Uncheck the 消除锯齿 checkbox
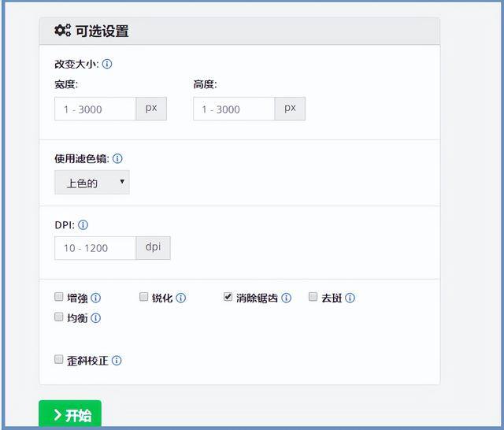The image size is (504, 430). 228,297
